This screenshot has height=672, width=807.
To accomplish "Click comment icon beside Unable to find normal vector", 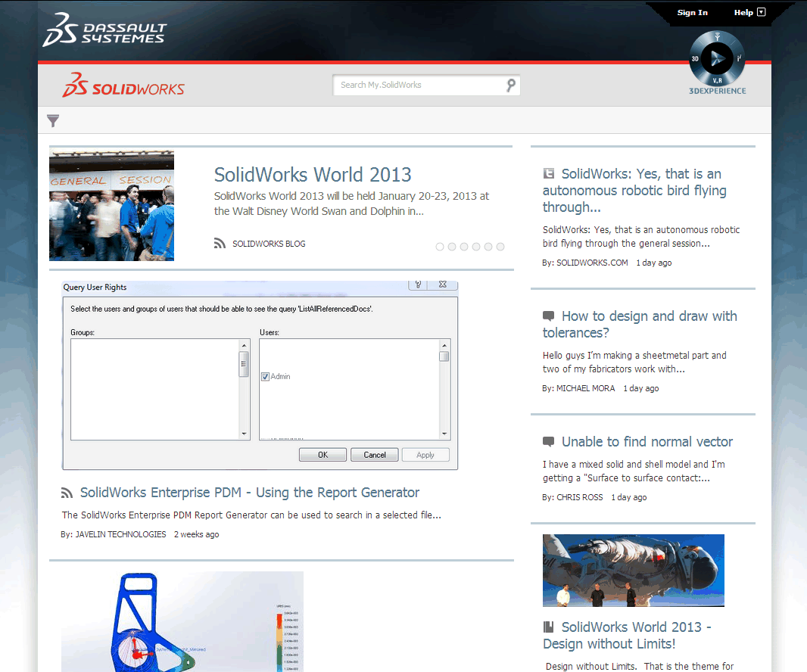I will 549,442.
